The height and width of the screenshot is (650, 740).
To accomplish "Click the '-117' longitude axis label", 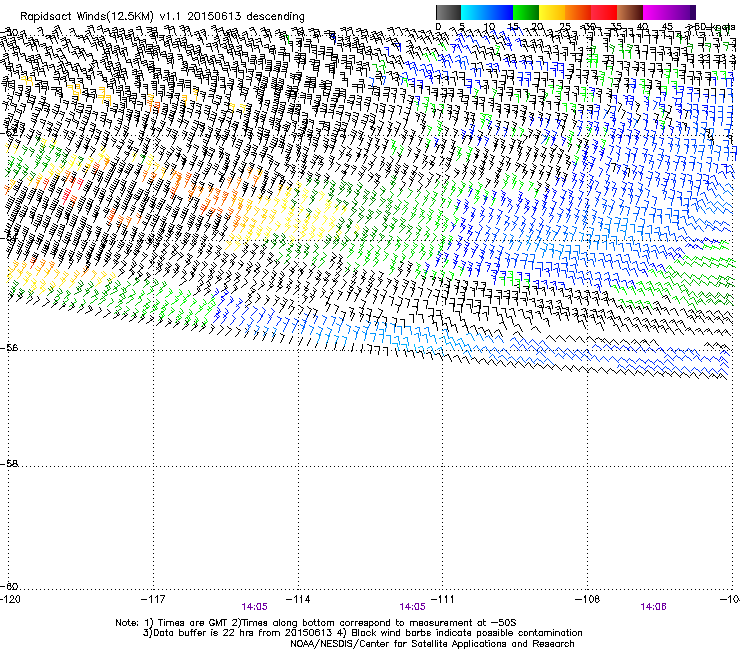I will point(153,599).
